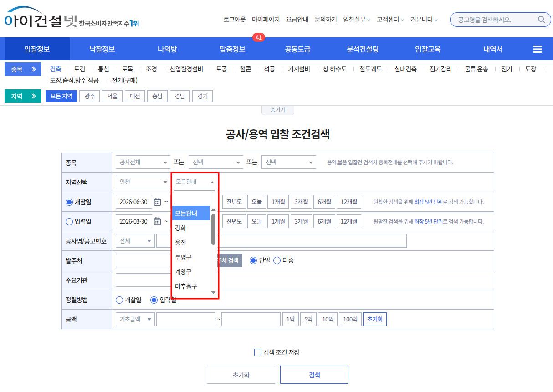
Task: Open the 낙찰정보 main tab
Action: (x=102, y=49)
